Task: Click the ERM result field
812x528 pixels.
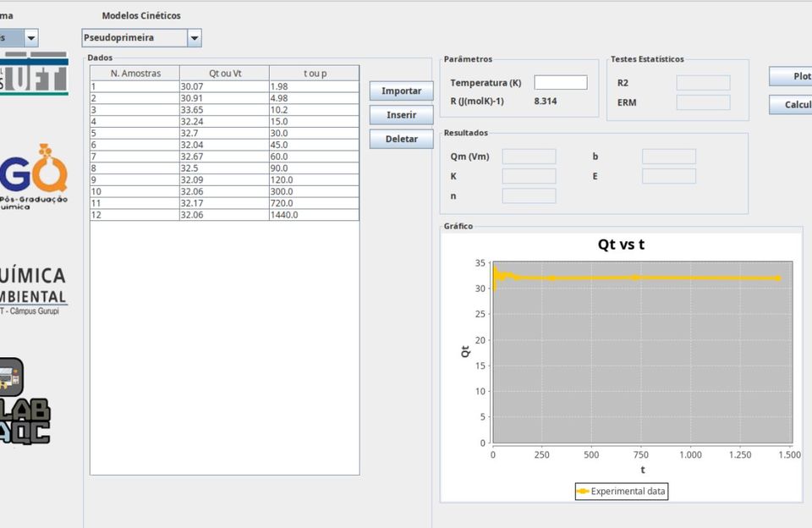Action: (702, 102)
